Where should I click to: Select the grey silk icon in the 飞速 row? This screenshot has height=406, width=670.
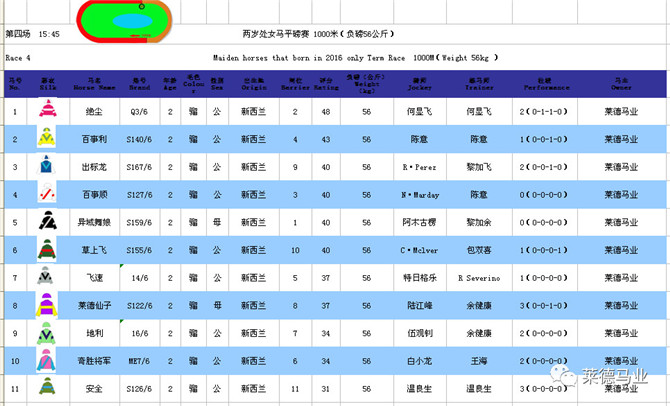click(x=45, y=276)
